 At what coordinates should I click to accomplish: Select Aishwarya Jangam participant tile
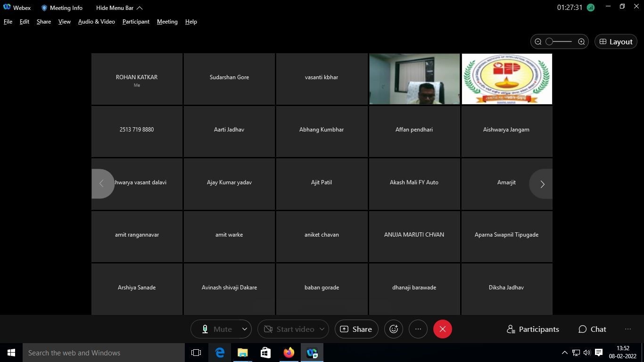coord(507,131)
